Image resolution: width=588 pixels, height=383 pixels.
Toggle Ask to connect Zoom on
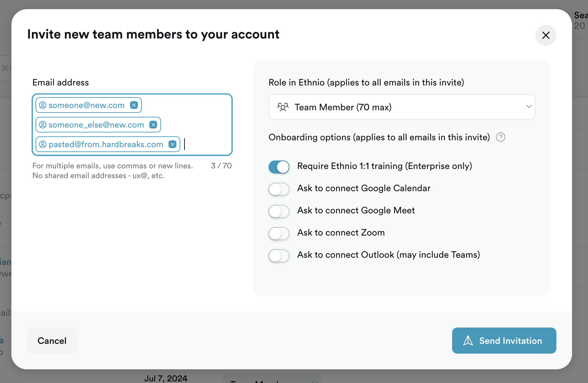click(x=279, y=233)
